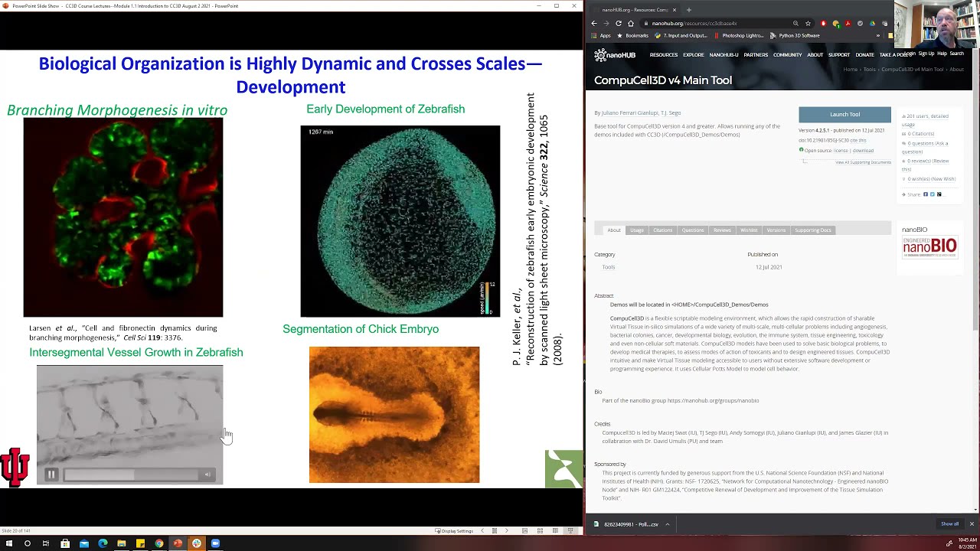Click Chrome home button

tap(631, 23)
